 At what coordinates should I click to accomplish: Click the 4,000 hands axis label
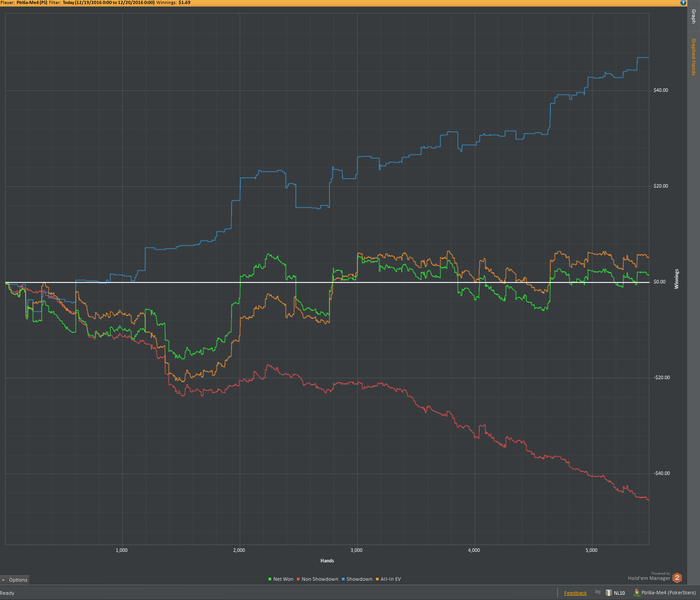coord(474,550)
